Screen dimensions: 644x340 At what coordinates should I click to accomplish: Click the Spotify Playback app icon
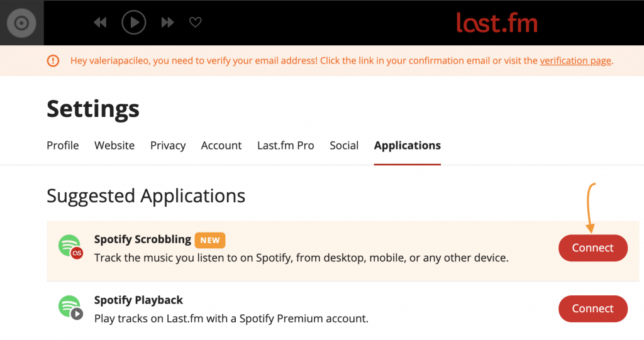[x=70, y=307]
